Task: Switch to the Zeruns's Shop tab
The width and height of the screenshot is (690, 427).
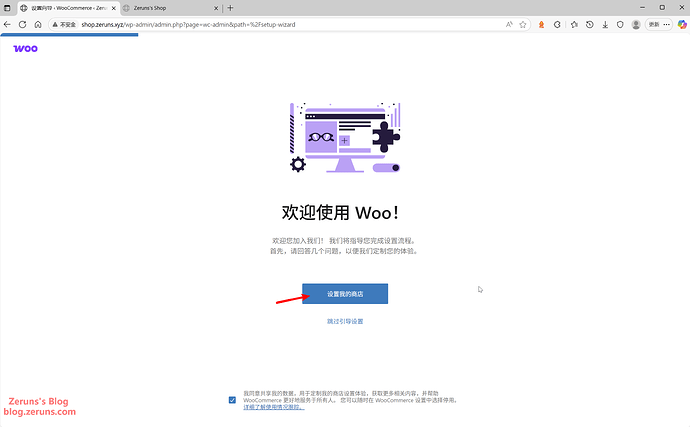Action: click(x=169, y=8)
